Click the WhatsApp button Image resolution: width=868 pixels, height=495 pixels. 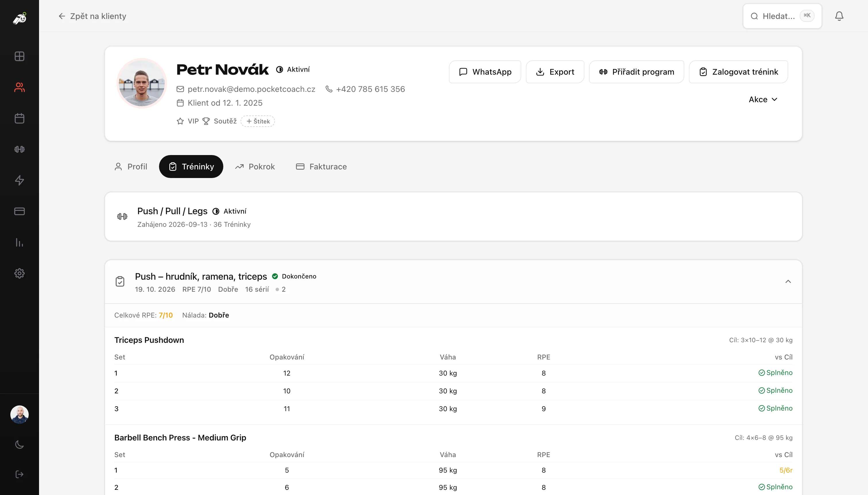[x=485, y=72]
